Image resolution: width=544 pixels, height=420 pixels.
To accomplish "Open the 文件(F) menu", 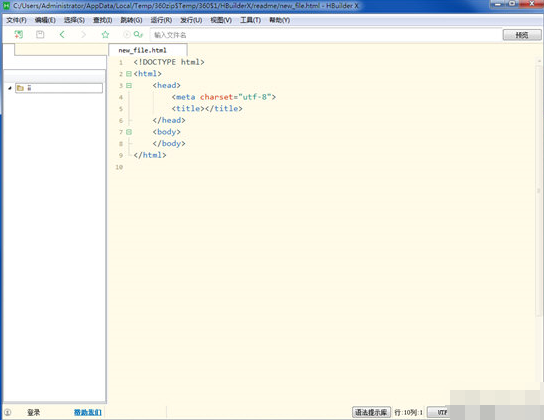I will click(x=16, y=20).
